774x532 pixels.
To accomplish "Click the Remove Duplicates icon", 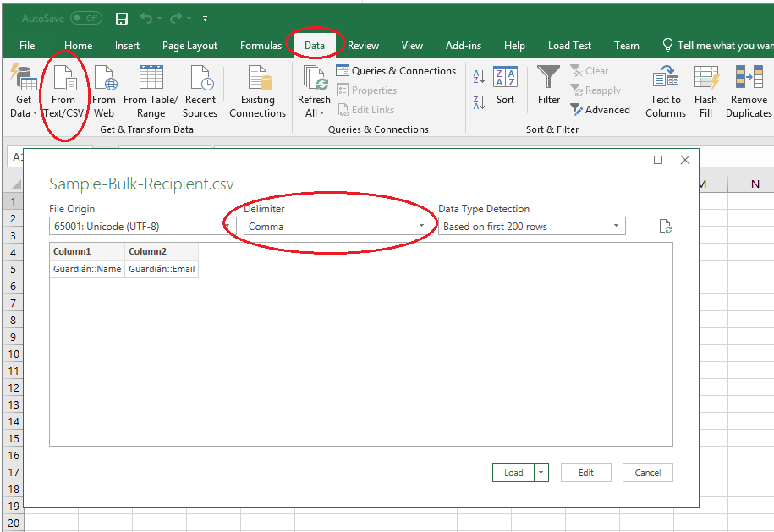I will (x=749, y=79).
